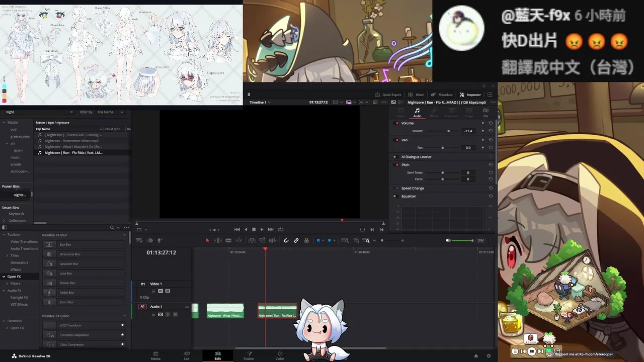Toggle the Position Lock padlock icon

[306, 240]
